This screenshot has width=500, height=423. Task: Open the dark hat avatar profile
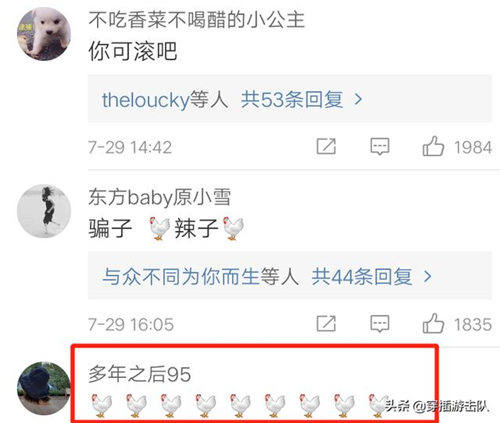click(x=44, y=389)
